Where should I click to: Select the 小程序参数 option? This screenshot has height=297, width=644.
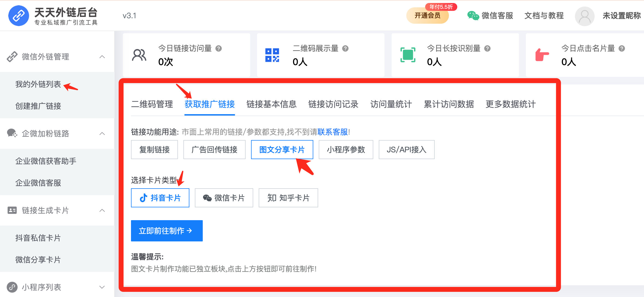pos(346,150)
